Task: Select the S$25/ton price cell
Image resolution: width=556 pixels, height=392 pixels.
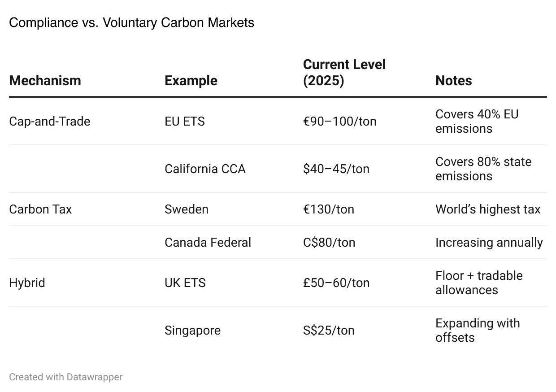Action: point(328,331)
